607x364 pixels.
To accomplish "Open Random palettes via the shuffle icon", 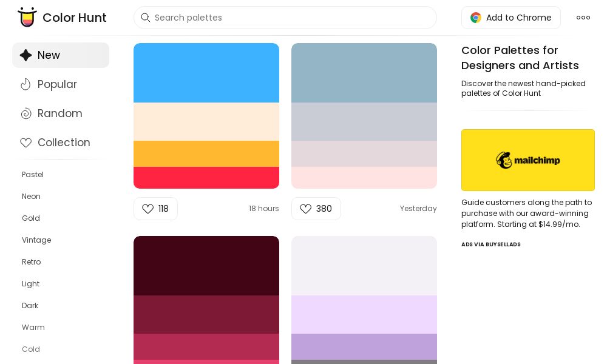I will (x=26, y=113).
